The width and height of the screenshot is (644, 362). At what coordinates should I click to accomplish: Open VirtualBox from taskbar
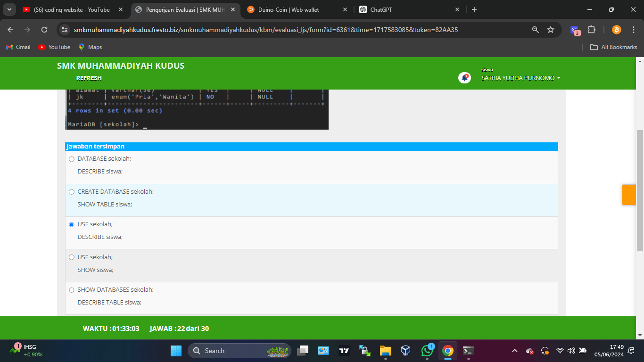(x=406, y=351)
